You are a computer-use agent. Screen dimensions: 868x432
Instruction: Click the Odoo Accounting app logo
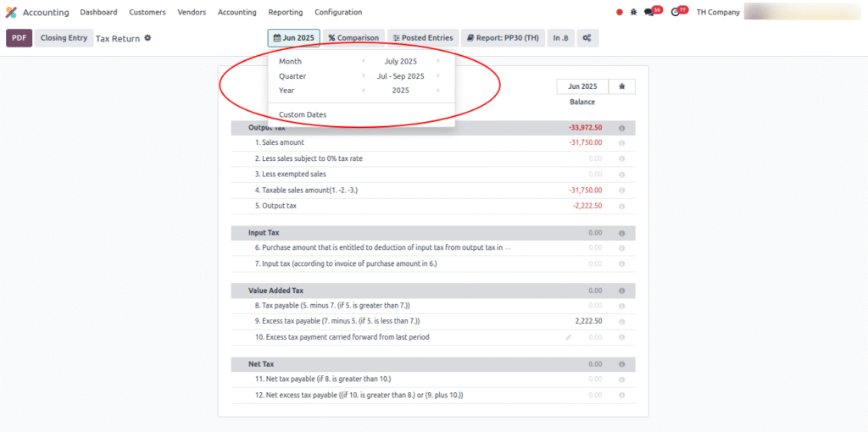point(11,12)
